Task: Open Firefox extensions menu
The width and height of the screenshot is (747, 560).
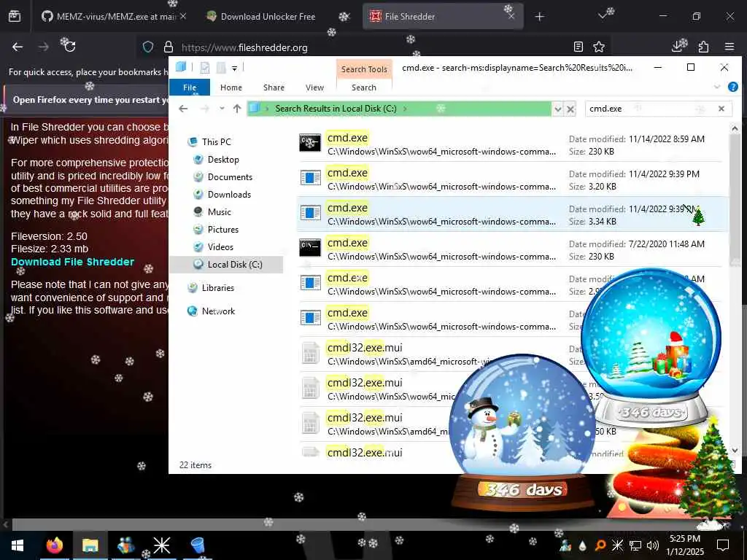Action: point(704,47)
